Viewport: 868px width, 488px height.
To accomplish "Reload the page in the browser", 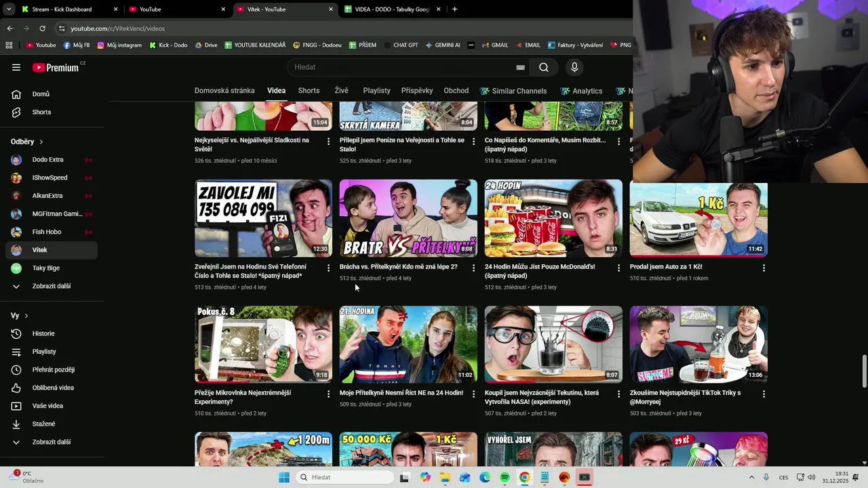I will point(42,28).
